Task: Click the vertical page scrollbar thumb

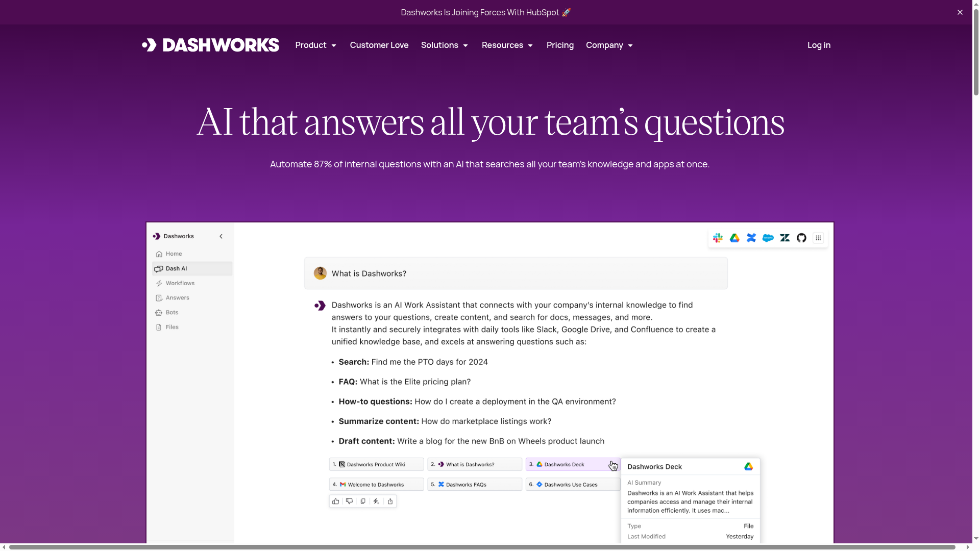Action: [976, 51]
